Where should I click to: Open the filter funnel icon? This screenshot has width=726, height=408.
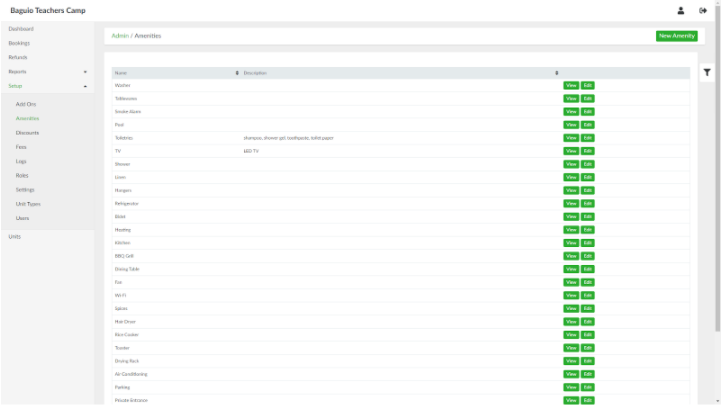coord(707,72)
